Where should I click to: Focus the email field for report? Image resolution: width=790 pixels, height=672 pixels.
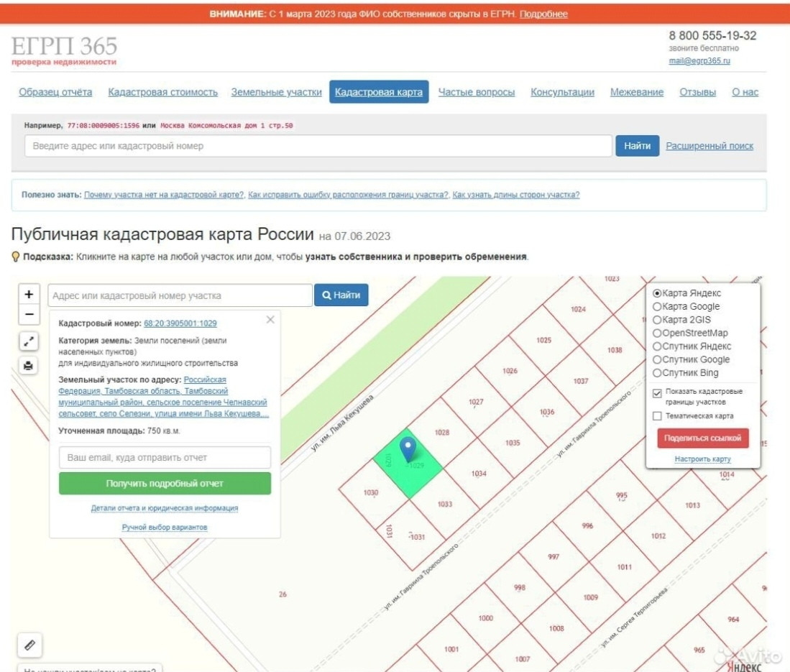point(165,458)
